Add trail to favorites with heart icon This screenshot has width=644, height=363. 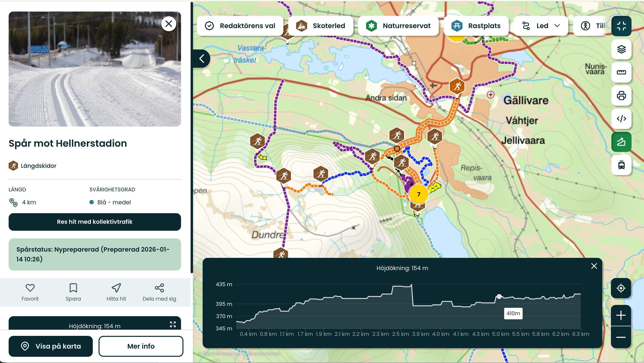(30, 292)
